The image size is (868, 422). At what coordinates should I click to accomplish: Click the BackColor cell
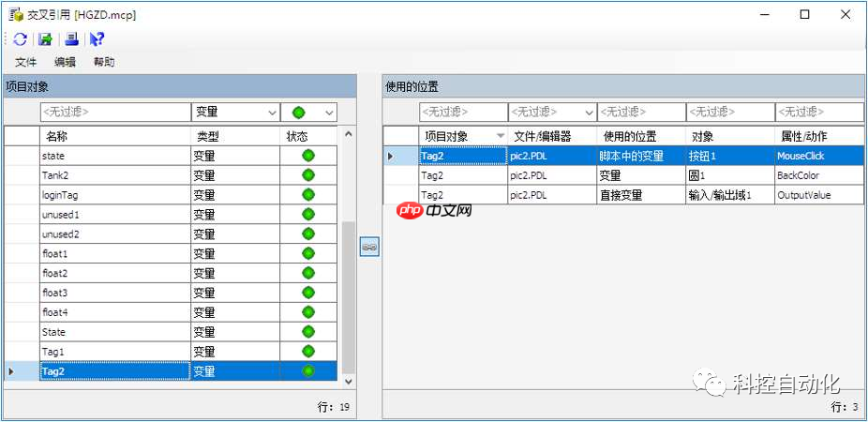pos(819,175)
